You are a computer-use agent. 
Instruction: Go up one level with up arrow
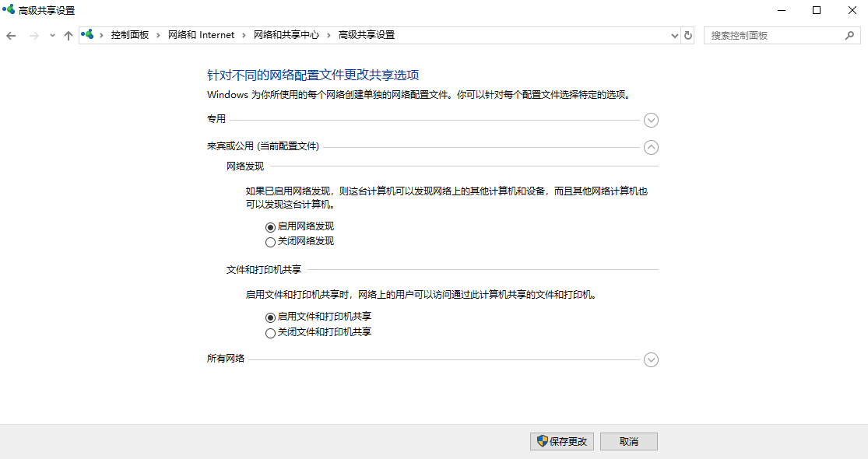68,35
